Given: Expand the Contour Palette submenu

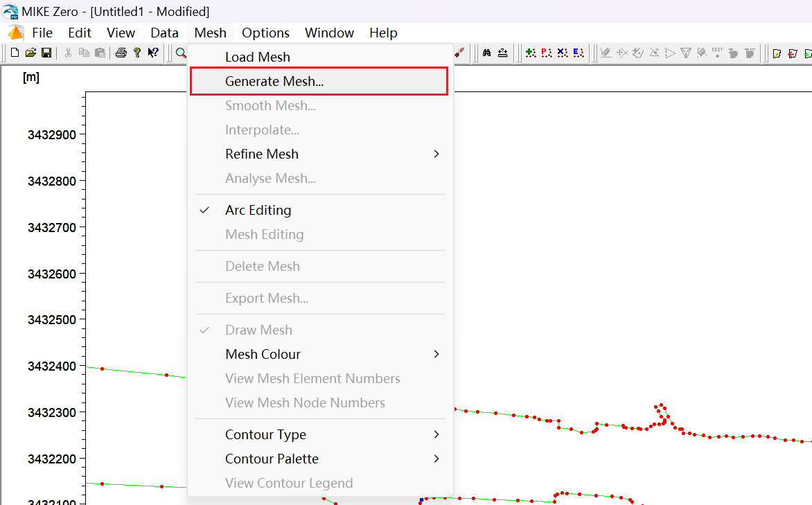Looking at the screenshot, I should point(320,459).
